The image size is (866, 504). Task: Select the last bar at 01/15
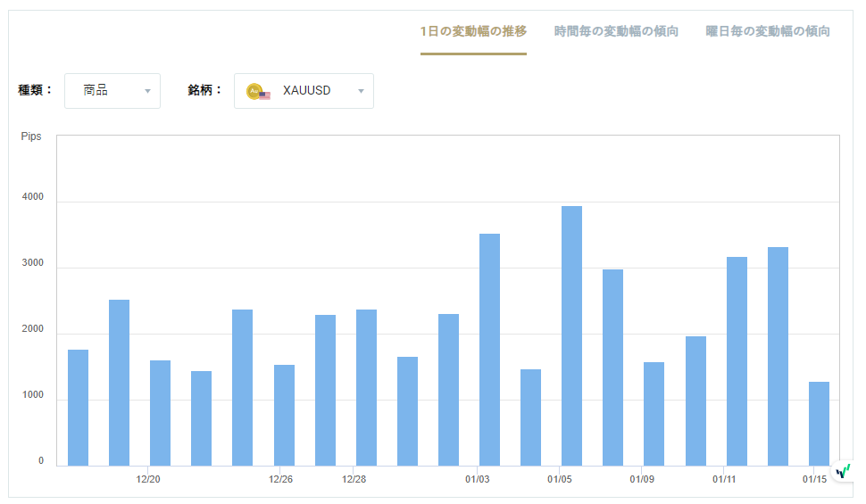[819, 424]
